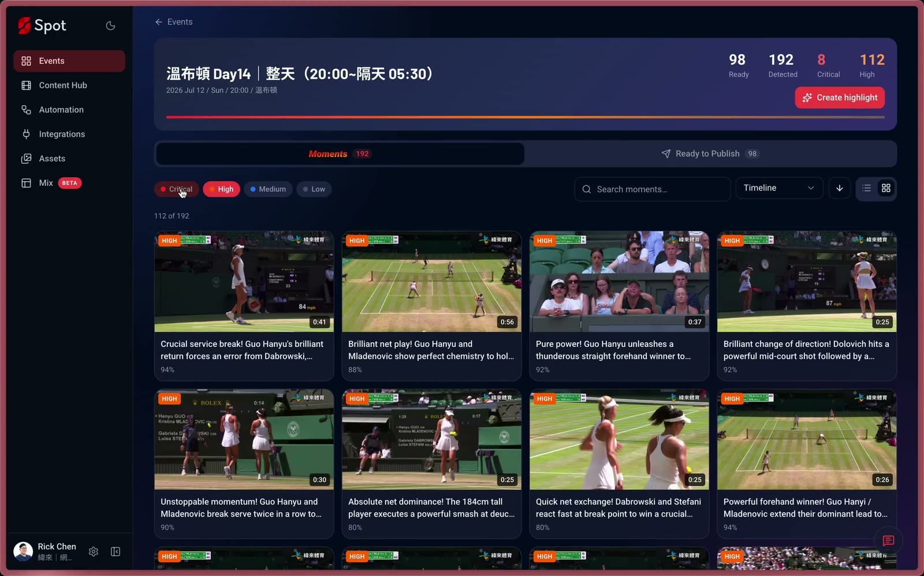Go back using the arrow next to Events
The width and height of the screenshot is (924, 576).
(159, 22)
